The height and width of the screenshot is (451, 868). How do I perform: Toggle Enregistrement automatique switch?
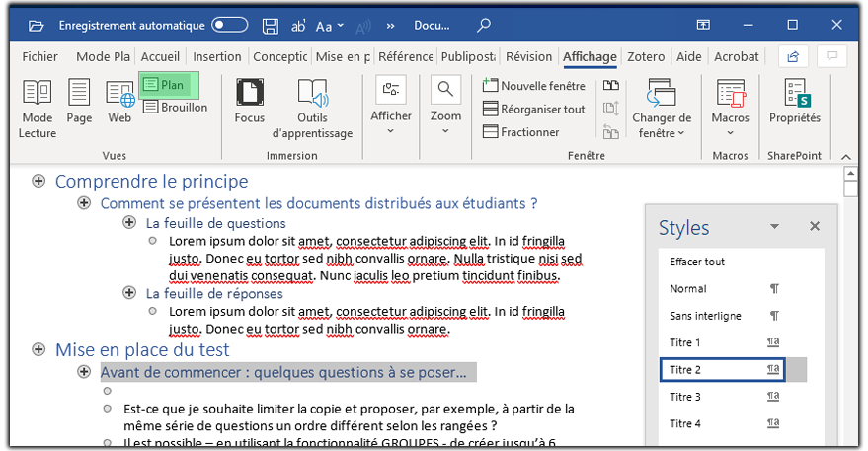(x=230, y=25)
